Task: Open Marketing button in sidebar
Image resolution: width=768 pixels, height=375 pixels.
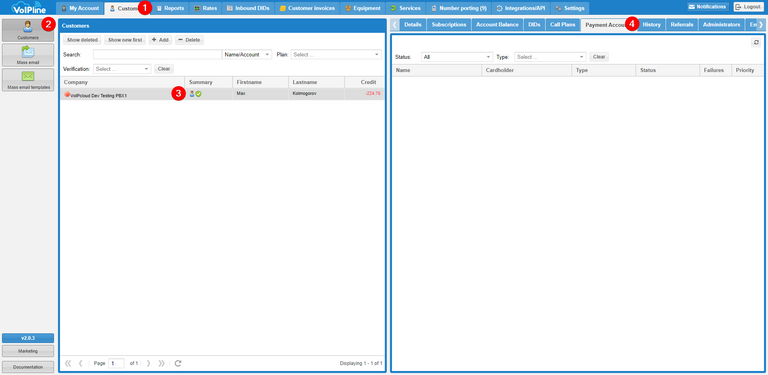Action: tap(28, 351)
